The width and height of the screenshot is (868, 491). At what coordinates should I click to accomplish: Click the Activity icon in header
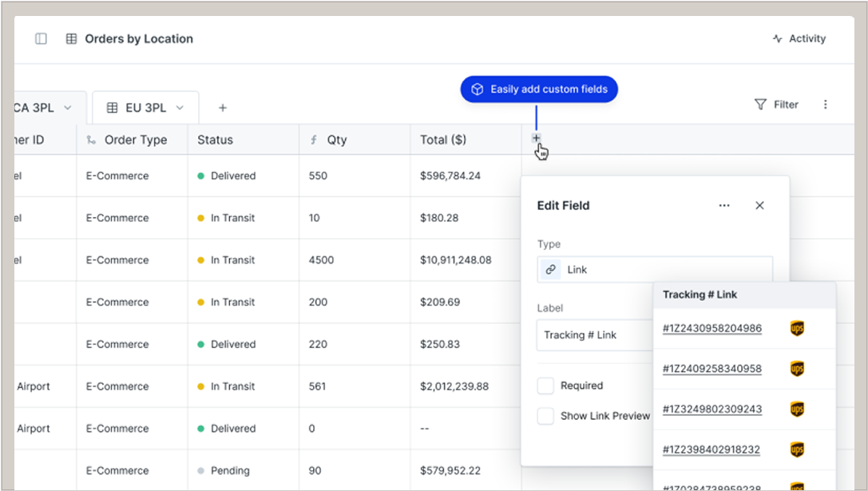[x=778, y=39]
